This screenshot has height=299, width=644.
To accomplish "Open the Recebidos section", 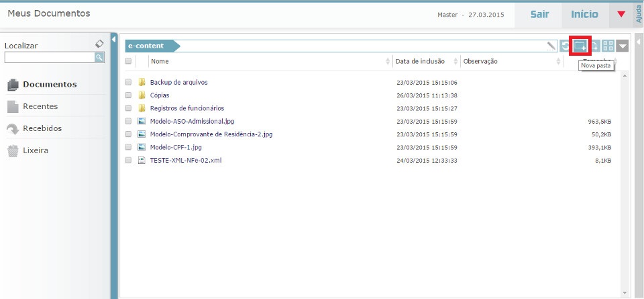I will 42,128.
